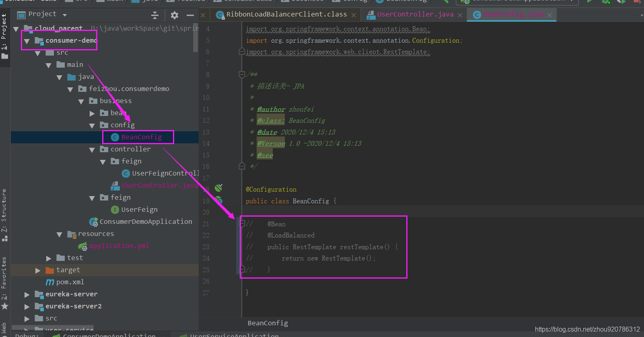Open UserController.java in project tree

(x=160, y=185)
